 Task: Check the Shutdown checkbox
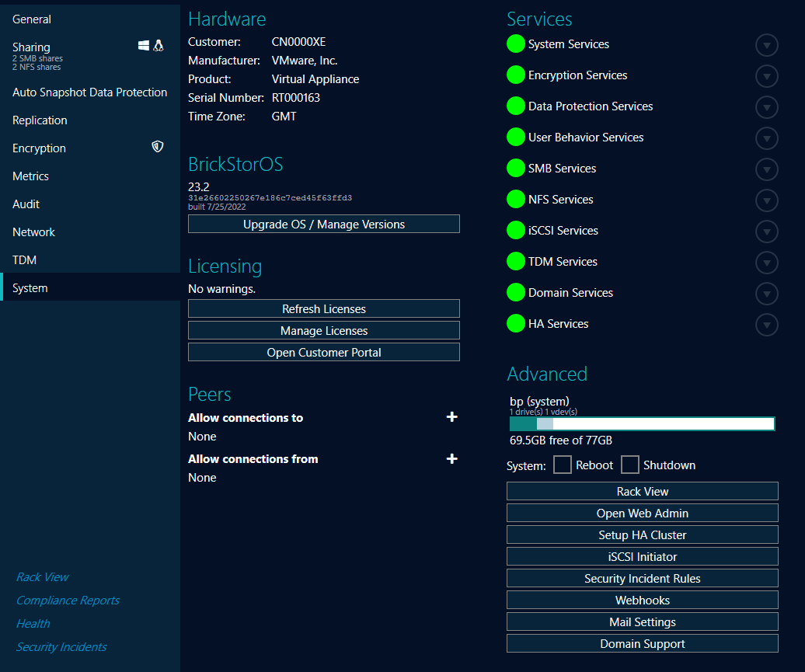(630, 465)
